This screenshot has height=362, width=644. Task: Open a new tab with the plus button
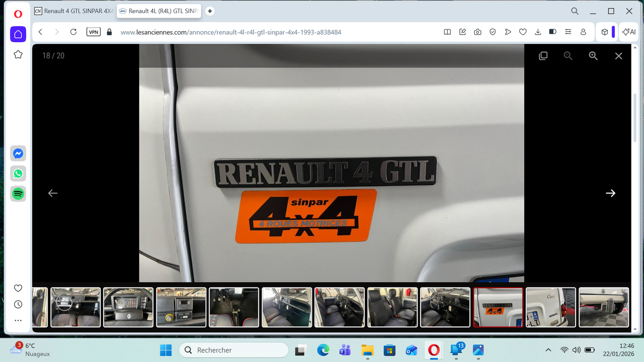click(x=210, y=11)
